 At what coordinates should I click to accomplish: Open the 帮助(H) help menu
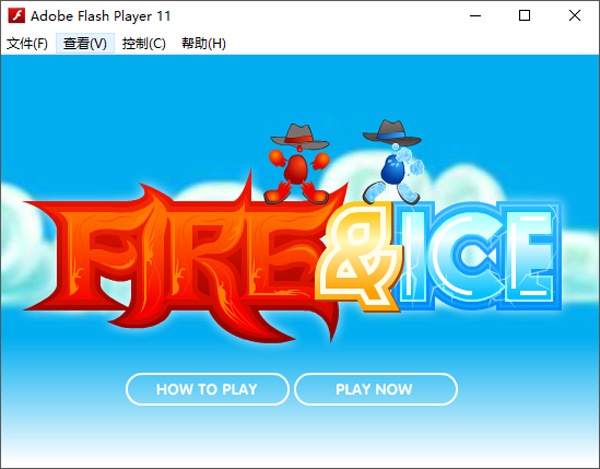(x=204, y=43)
